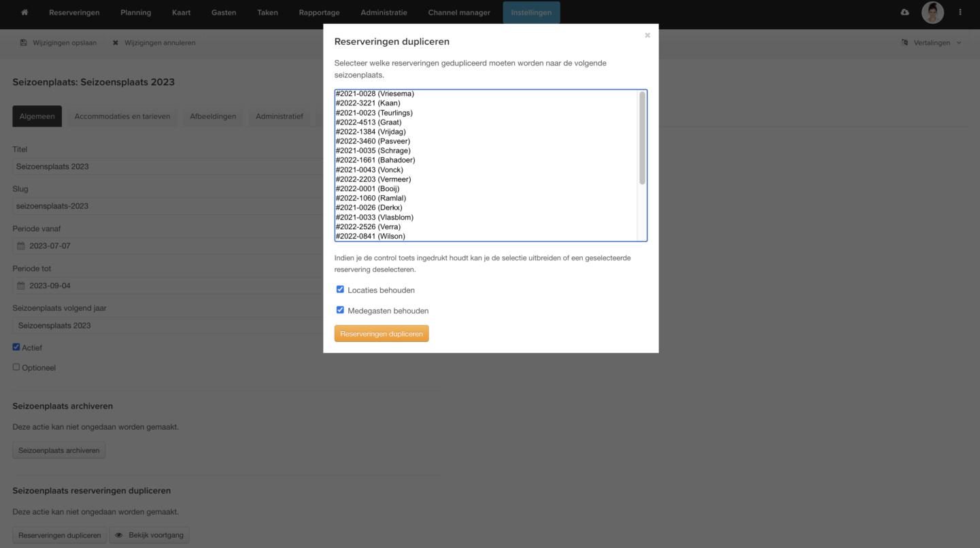Click the save icon for Wijzigingen opslaan
The width and height of the screenshot is (980, 548).
pos(24,43)
